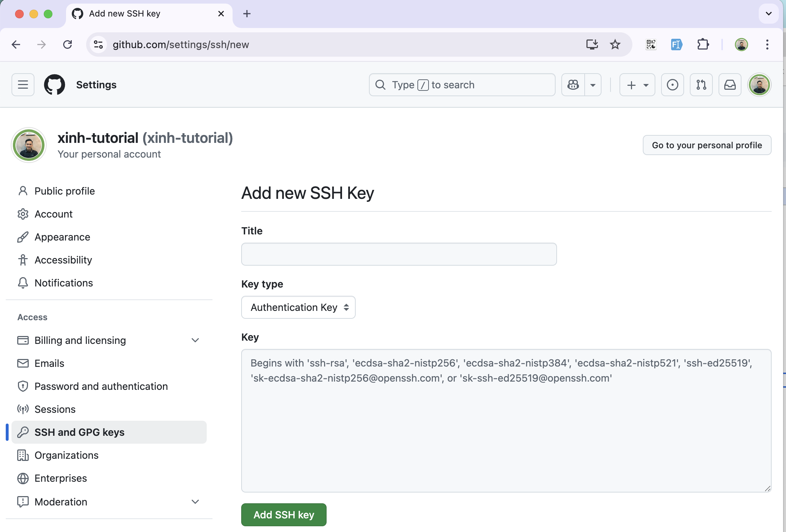Screen dimensions: 786x532
Task: Expand the Copilot dropdown arrow
Action: [593, 85]
